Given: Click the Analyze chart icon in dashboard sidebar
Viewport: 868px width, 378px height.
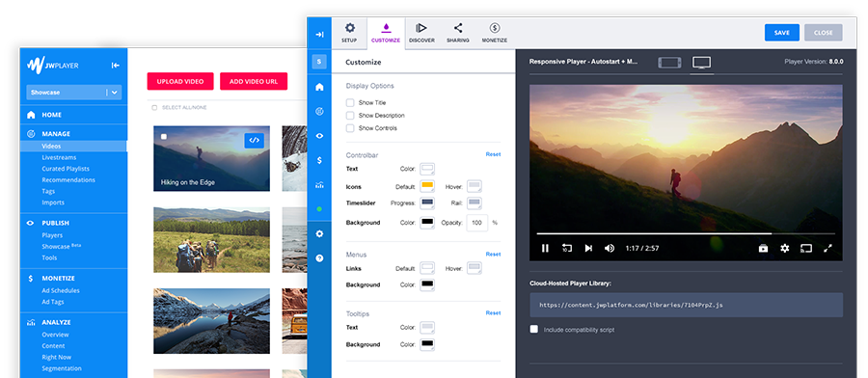Looking at the screenshot, I should click(x=31, y=322).
